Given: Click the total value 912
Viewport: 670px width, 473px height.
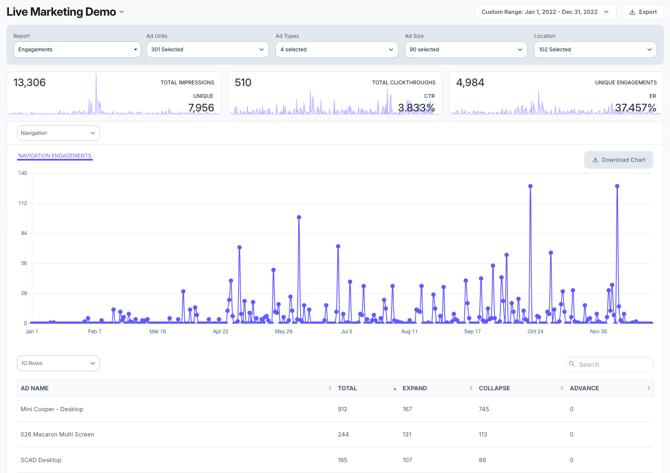Looking at the screenshot, I should (x=342, y=409).
